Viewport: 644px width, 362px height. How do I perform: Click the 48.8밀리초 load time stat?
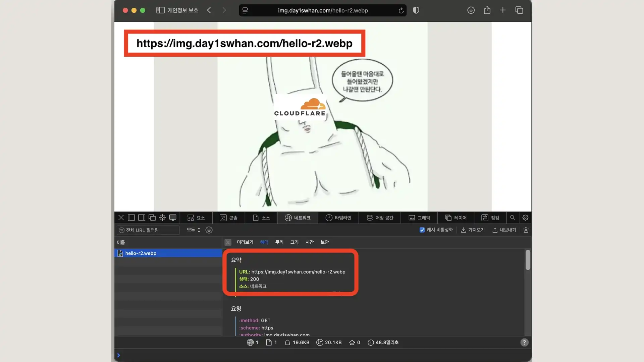(x=383, y=342)
